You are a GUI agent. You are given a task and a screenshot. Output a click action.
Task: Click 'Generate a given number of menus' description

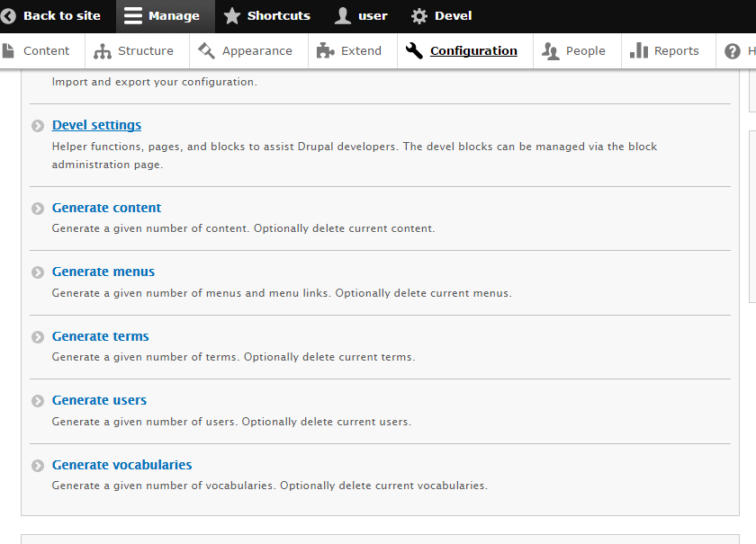[282, 293]
